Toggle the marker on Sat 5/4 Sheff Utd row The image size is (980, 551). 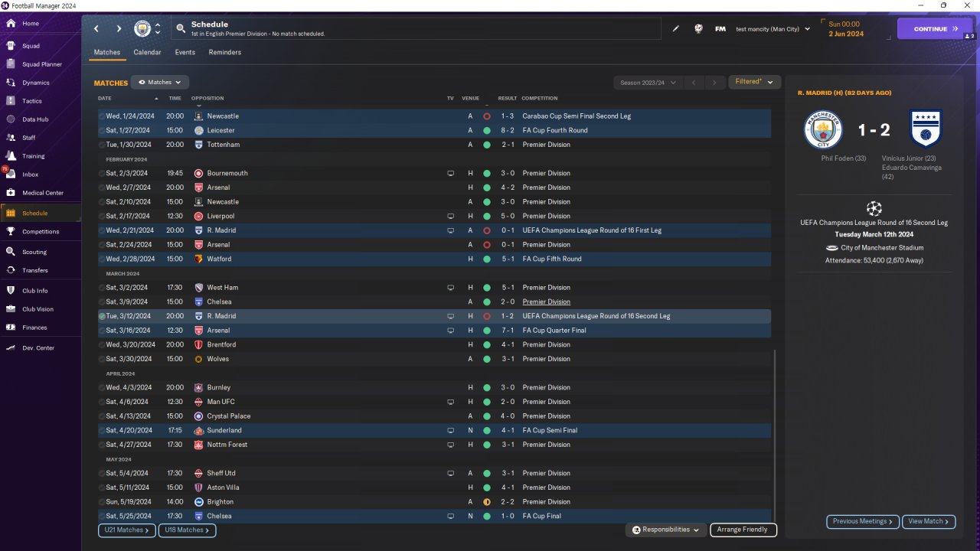coord(102,474)
